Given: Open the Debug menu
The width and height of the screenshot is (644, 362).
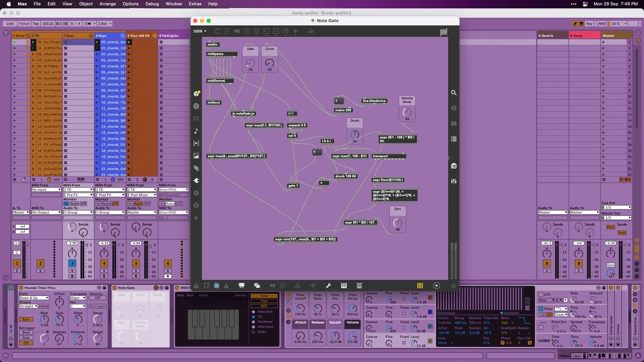Looking at the screenshot, I should click(x=152, y=4).
